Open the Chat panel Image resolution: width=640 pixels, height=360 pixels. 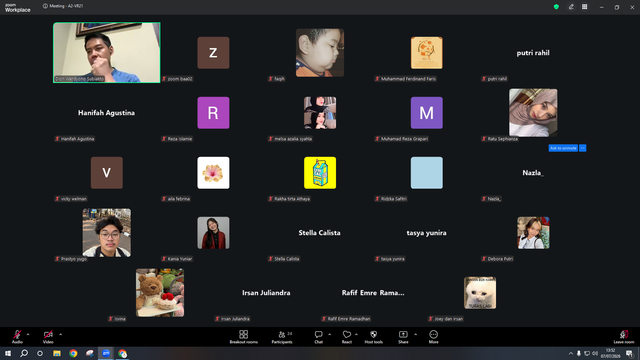click(318, 337)
